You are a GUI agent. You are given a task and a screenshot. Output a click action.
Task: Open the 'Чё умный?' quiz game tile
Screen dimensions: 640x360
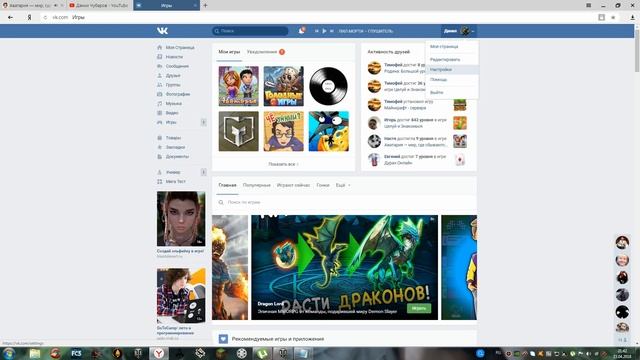click(284, 131)
